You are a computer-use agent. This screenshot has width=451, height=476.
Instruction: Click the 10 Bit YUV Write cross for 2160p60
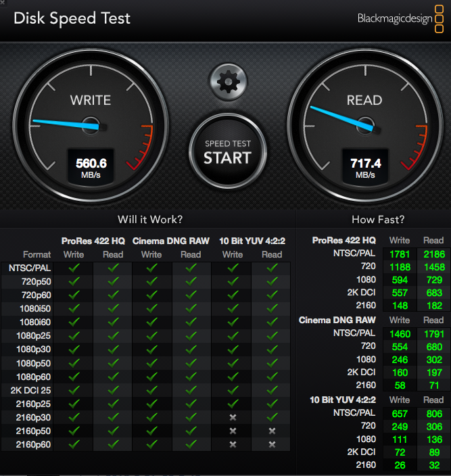[x=233, y=444]
